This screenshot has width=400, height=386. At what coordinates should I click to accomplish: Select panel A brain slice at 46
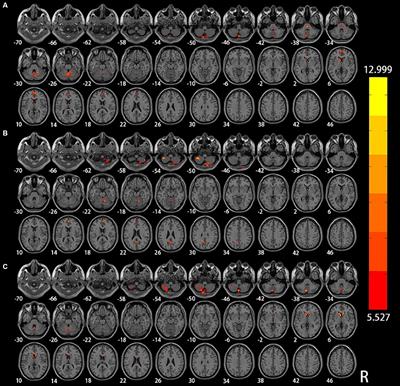point(342,106)
